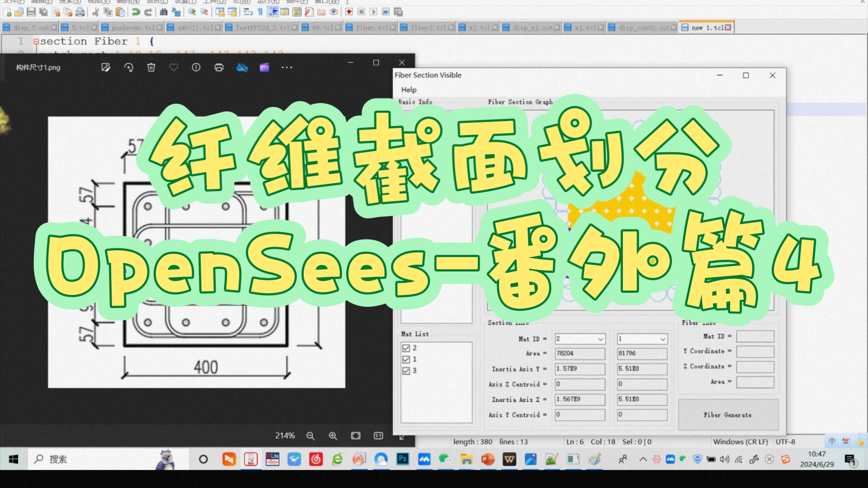The width and height of the screenshot is (868, 488).
Task: Toggle the heart (favorite) on the photo
Action: 174,67
